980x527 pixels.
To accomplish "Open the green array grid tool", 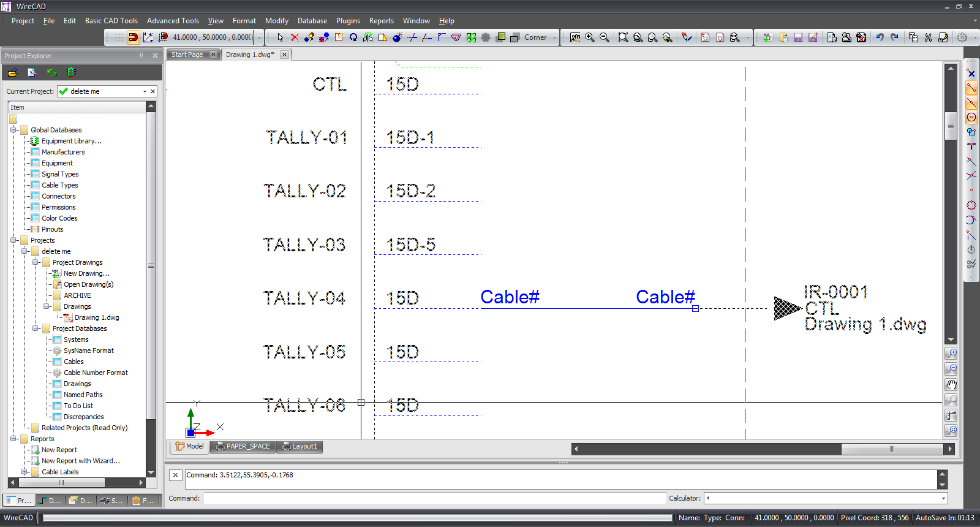I will [471, 37].
